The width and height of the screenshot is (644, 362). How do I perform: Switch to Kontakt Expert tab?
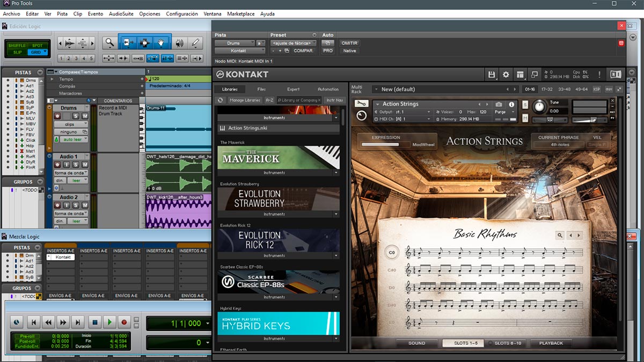[293, 89]
